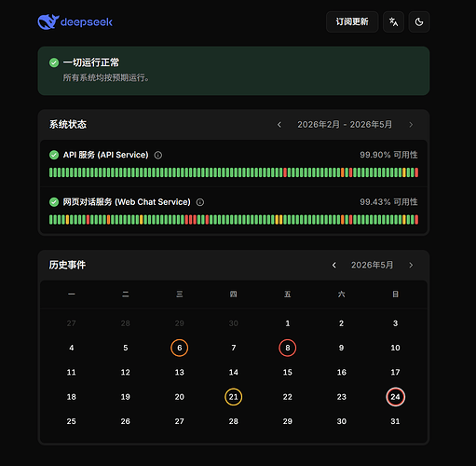Screen dimensions: 476x466
Task: Open the 订阅更新 subscribe button
Action: 352,21
